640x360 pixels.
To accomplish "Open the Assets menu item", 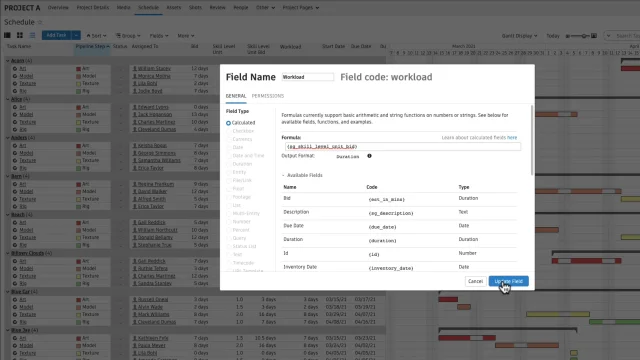I will click(x=173, y=7).
